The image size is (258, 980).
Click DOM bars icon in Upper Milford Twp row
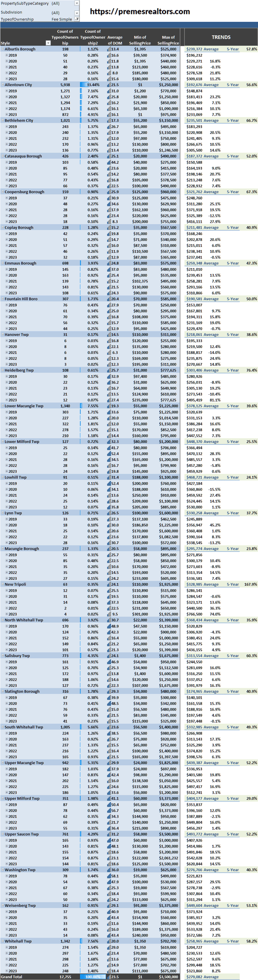[109, 799]
